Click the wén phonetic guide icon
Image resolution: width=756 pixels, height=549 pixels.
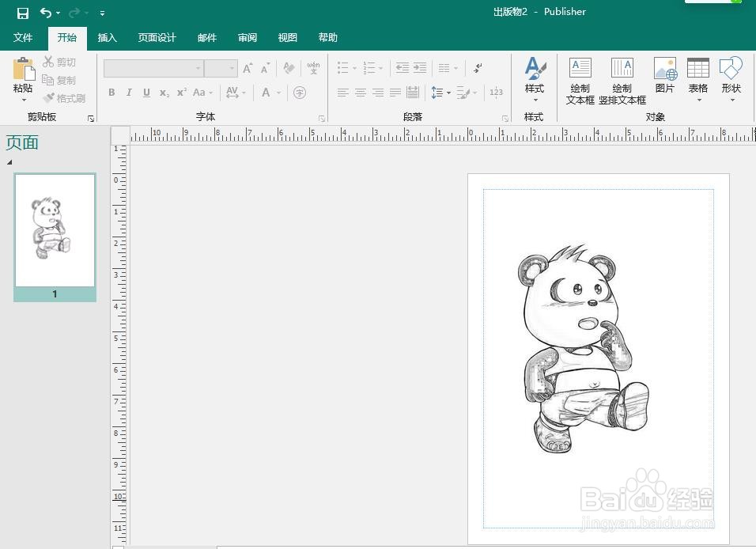313,67
